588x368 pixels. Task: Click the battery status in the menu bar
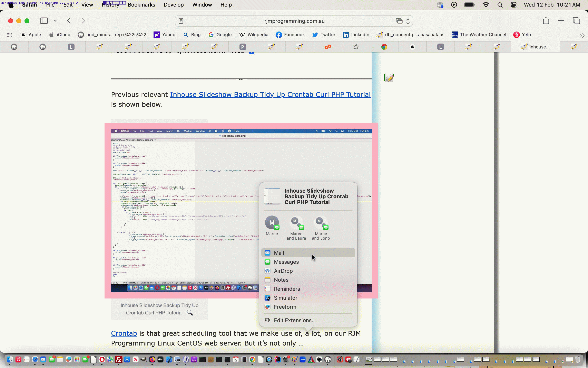[469, 5]
